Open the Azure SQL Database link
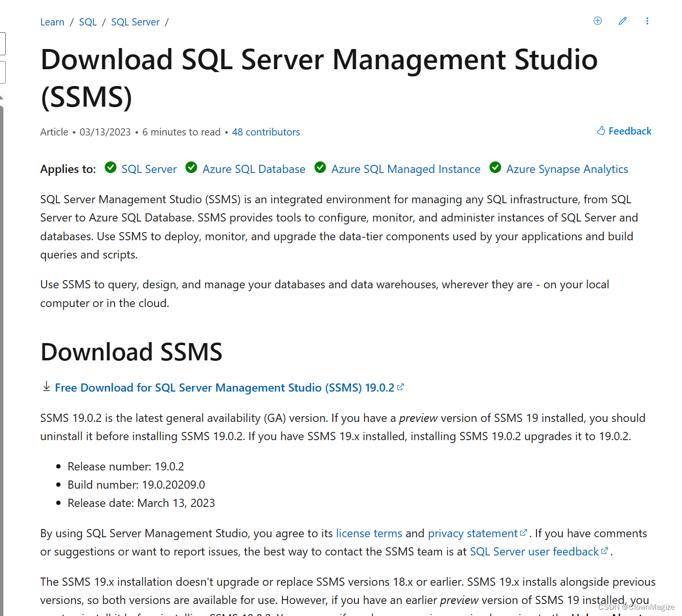The image size is (682, 616). pos(254,169)
